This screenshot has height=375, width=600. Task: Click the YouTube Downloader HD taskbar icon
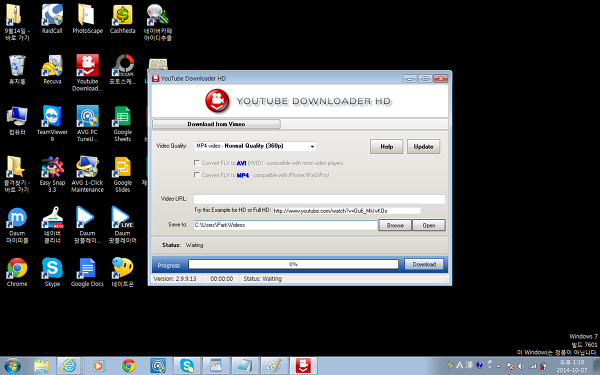coord(303,366)
